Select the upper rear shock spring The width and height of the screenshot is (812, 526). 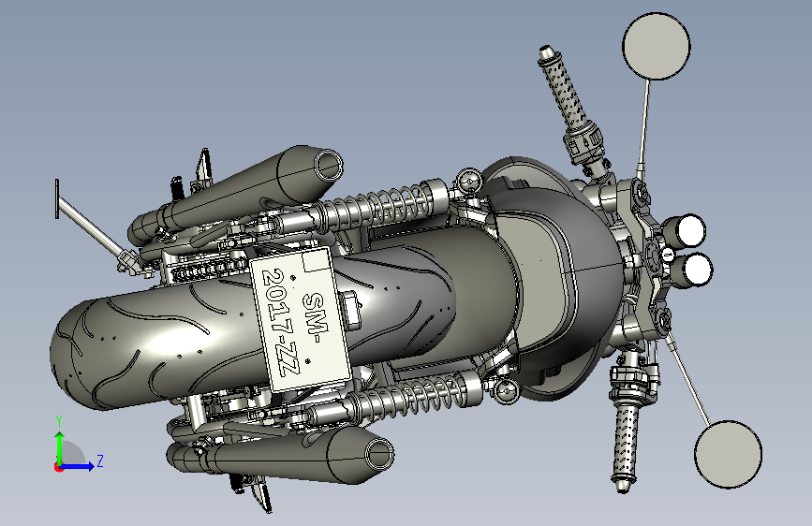[378, 206]
